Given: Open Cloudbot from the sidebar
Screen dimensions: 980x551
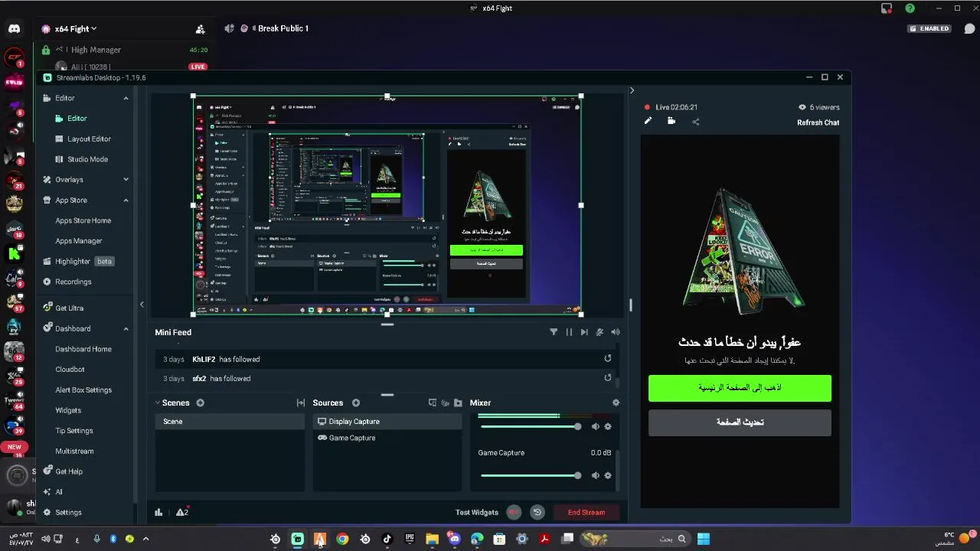Looking at the screenshot, I should tap(70, 370).
